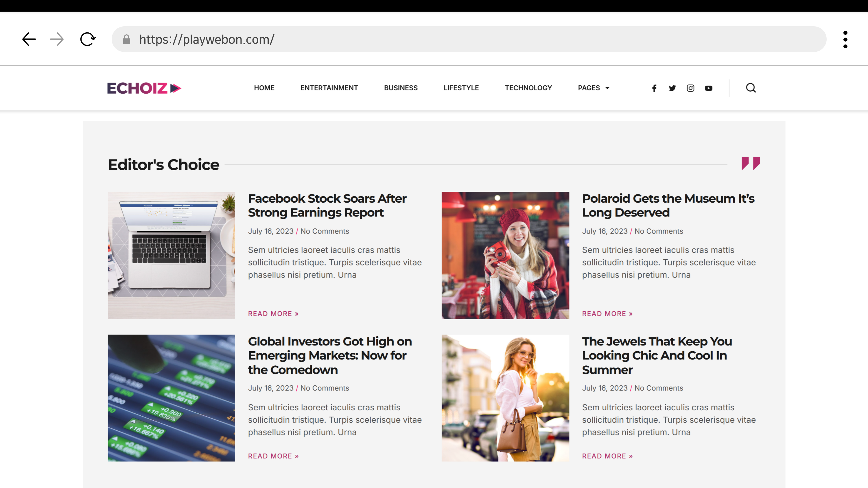The image size is (868, 488).
Task: Click the browser forward arrow
Action: pyautogui.click(x=57, y=39)
